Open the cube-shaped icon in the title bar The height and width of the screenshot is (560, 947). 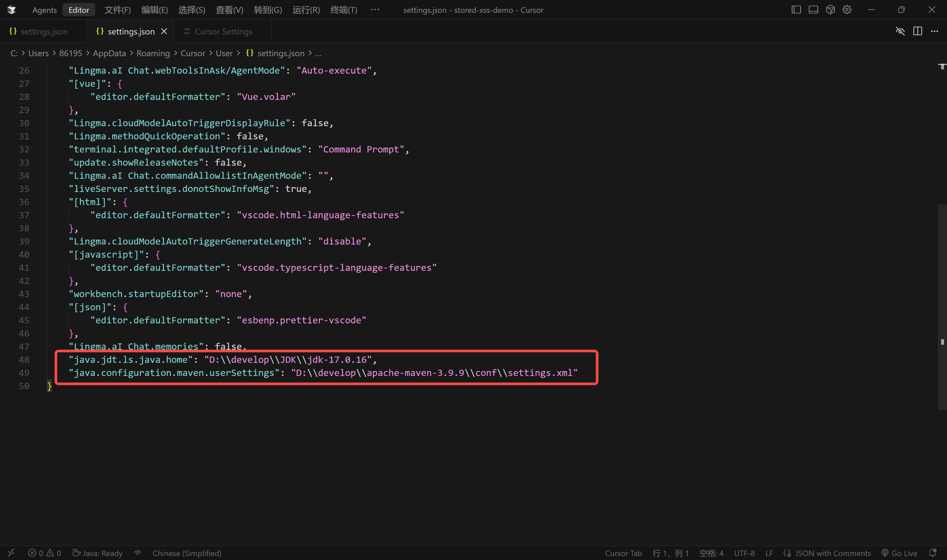coord(830,10)
